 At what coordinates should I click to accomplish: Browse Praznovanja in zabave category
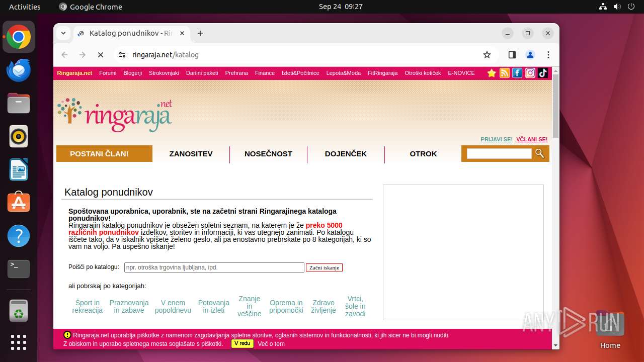pyautogui.click(x=129, y=307)
